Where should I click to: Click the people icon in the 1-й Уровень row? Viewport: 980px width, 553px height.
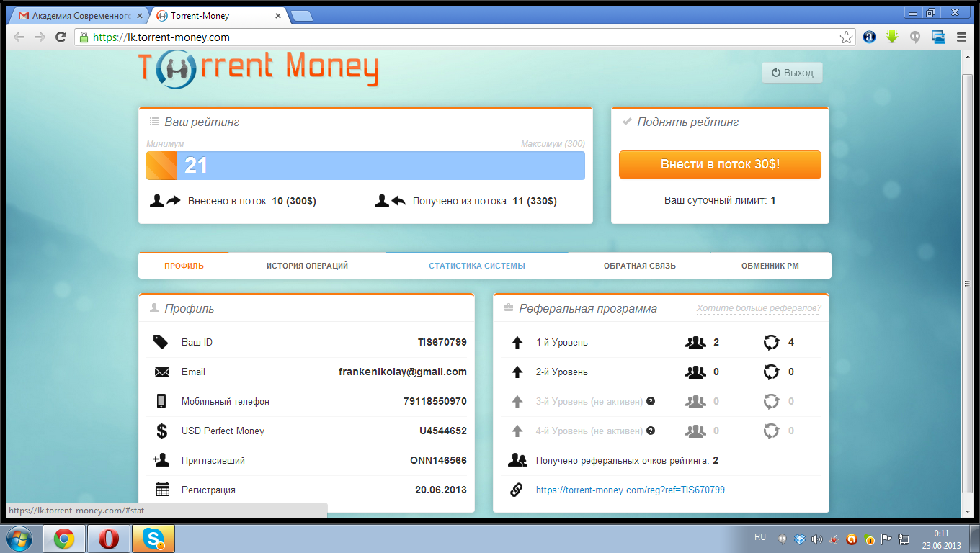coord(695,343)
